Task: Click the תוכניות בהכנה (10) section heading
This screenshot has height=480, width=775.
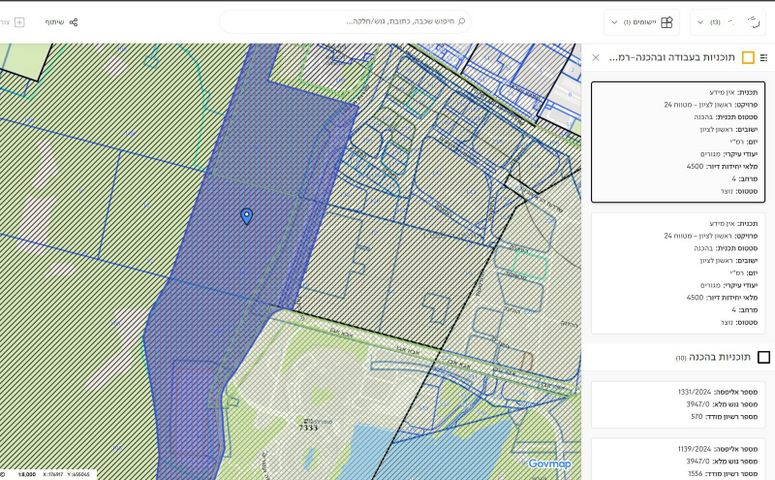Action: (713, 357)
